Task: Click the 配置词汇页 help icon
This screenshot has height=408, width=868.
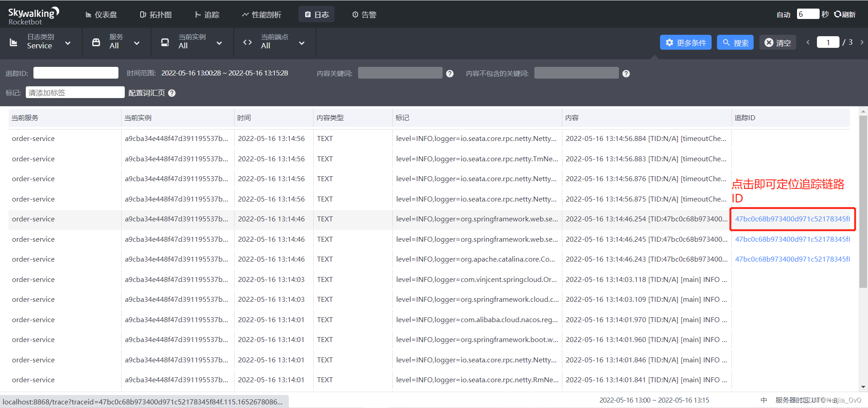Action: click(x=172, y=93)
